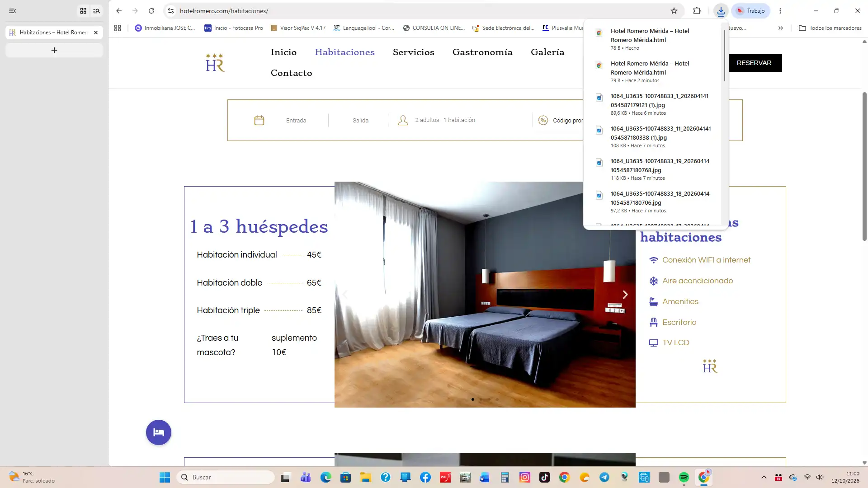
Task: Bookmark this page with the star icon
Action: click(674, 11)
